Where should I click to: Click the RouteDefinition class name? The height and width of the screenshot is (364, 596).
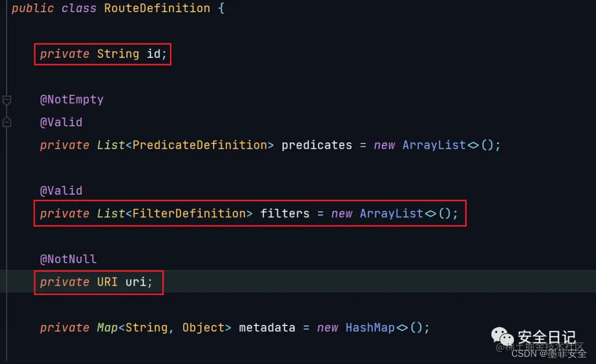(157, 8)
